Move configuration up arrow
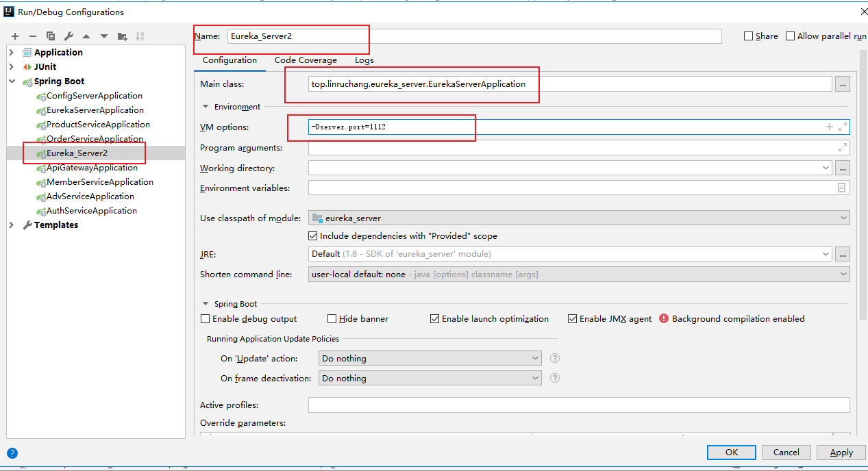The image size is (868, 471). point(86,36)
